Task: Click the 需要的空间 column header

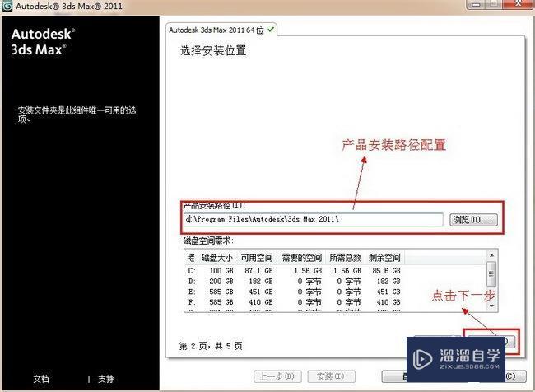Action: click(301, 258)
